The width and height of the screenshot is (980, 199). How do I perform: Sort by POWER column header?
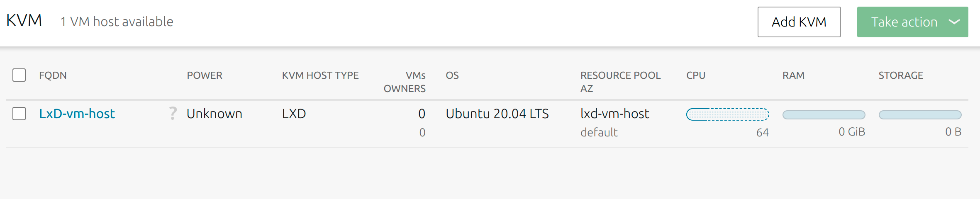205,75
